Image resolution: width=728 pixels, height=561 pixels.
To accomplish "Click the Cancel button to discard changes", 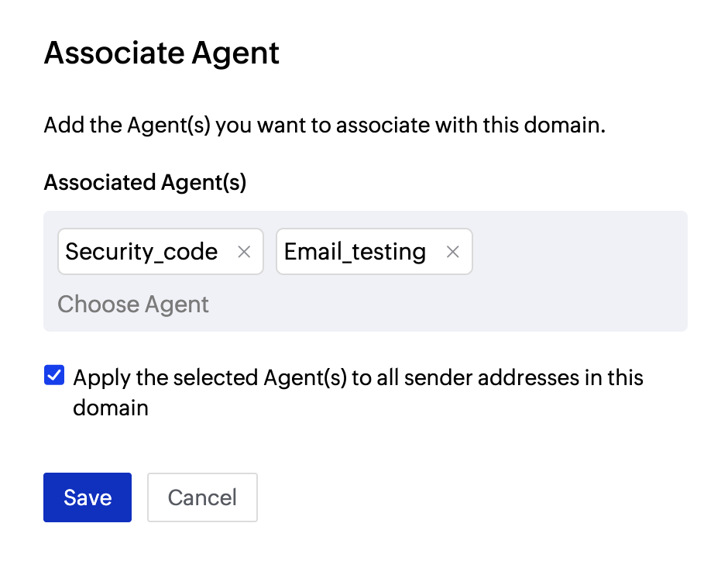I will 202,497.
